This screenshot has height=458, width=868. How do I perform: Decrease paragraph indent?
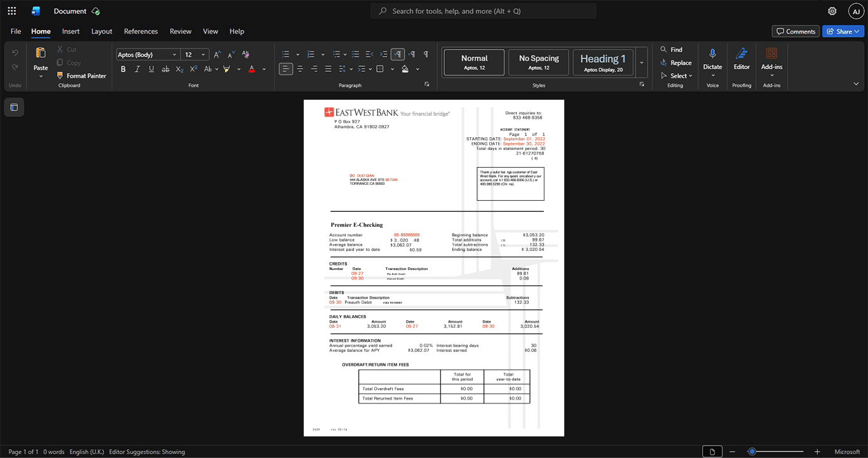[x=370, y=55]
